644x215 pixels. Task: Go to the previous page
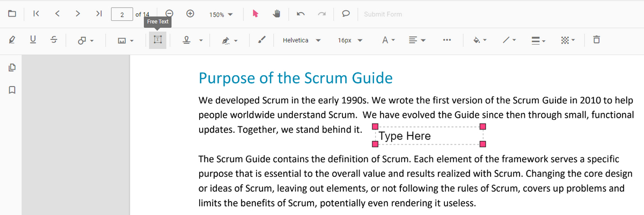57,14
